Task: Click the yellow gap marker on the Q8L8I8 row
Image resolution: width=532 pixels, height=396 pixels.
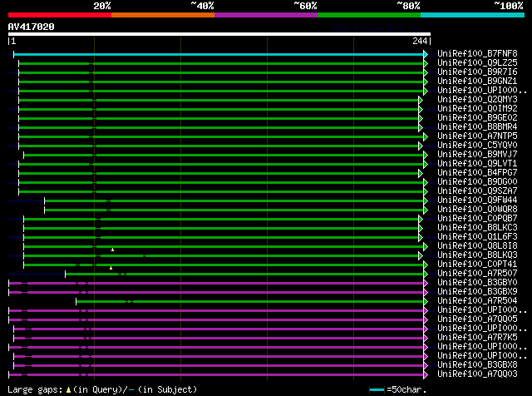Action: point(112,249)
